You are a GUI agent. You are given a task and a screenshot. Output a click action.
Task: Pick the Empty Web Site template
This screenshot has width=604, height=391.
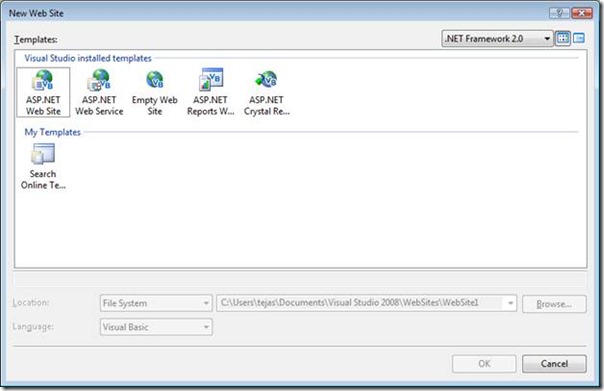154,92
